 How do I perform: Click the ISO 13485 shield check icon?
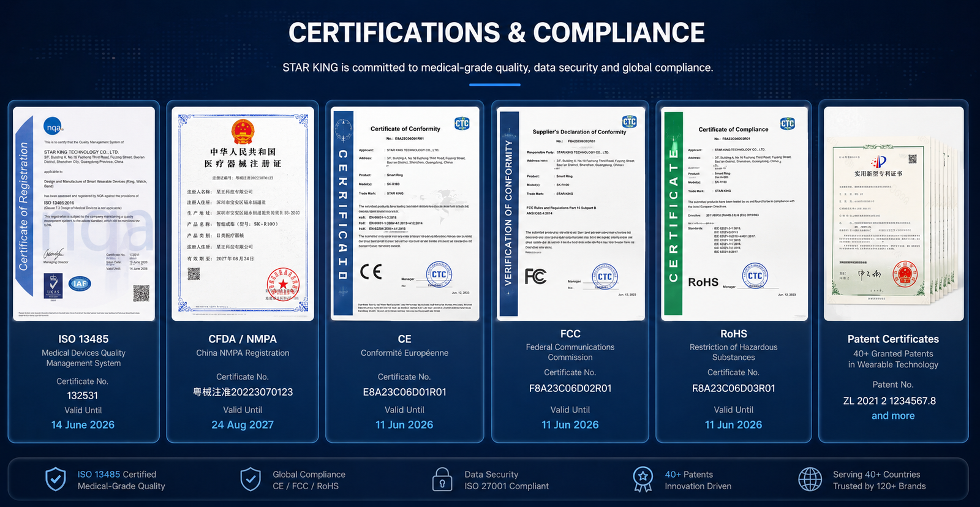56,479
